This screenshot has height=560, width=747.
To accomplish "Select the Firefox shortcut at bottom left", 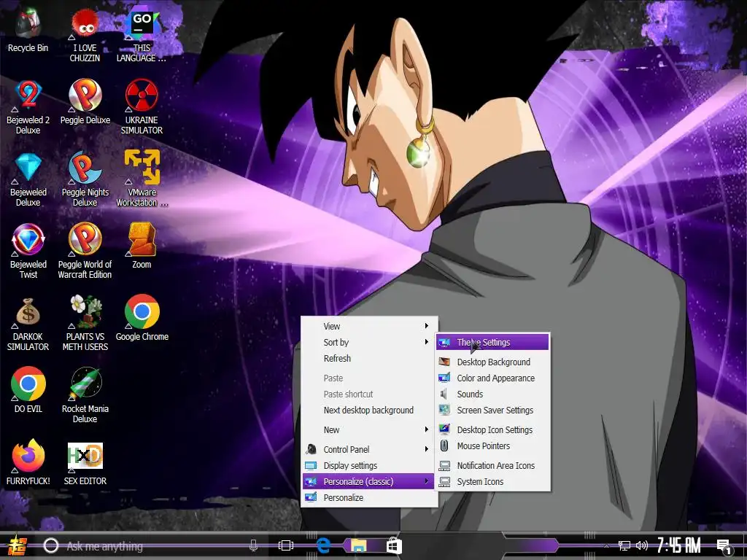I will coord(28,463).
